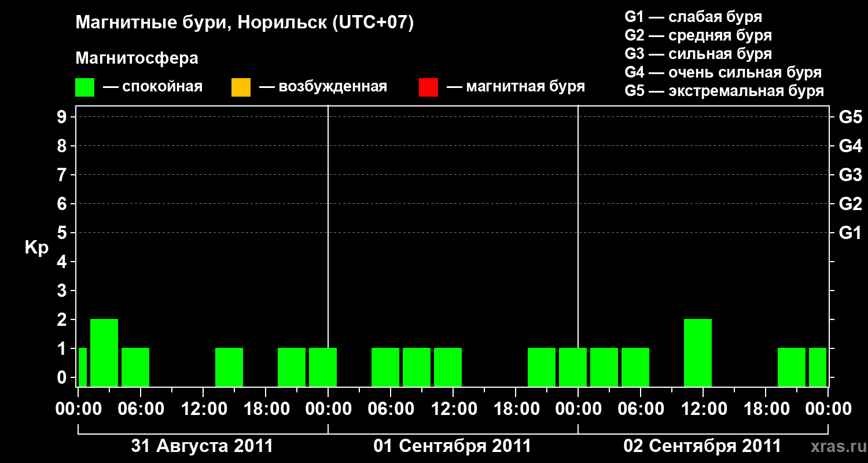The height and width of the screenshot is (463, 868).
Task: Click the green 'спокойная' legend swatch
Action: coord(85,87)
